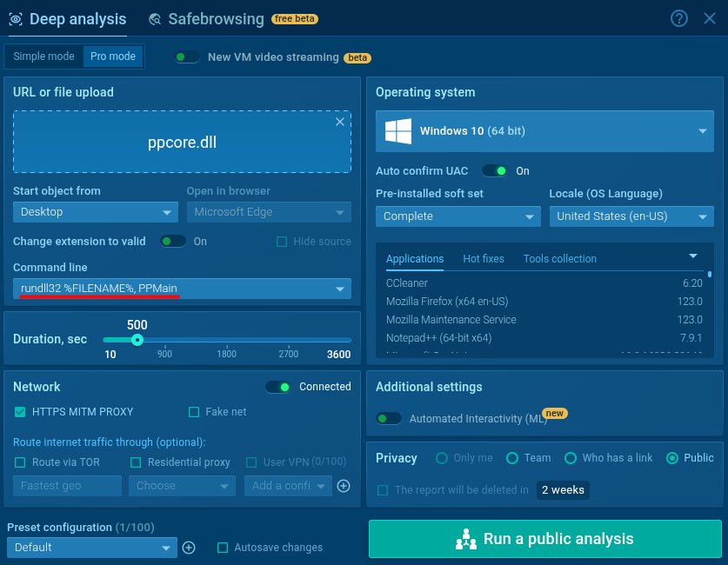Screen dimensions: 728x565
Task: Toggle New VM video streaming
Action: [x=187, y=57]
